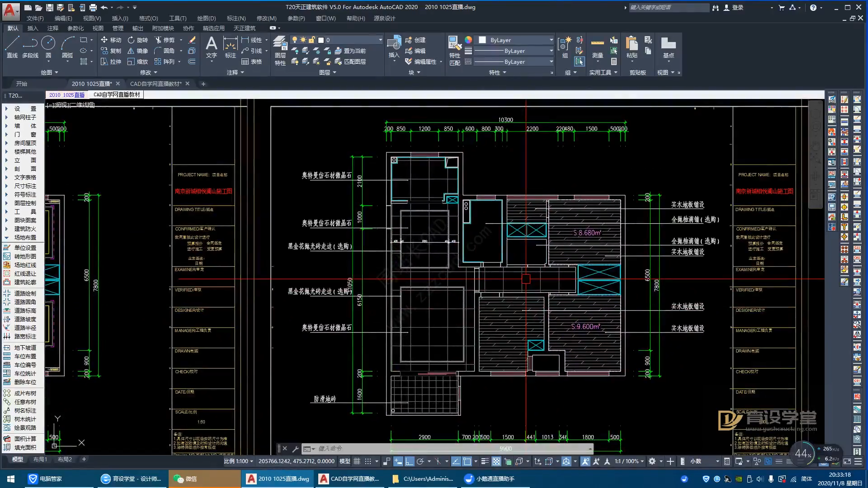This screenshot has height=488, width=868.
Task: Click the Copy (复制) tool
Action: pos(111,51)
